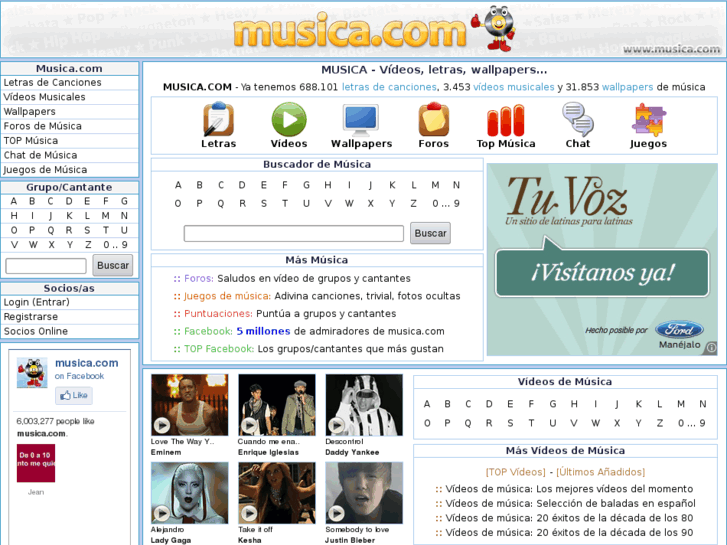727x545 pixels.
Task: Click letter M in Buscador de Música
Action: [x=435, y=185]
